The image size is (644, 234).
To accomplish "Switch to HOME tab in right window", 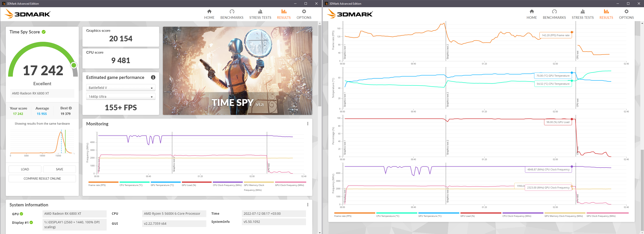I will click(x=532, y=14).
